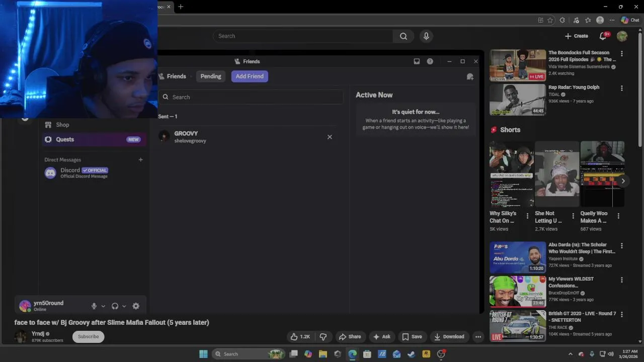This screenshot has height=362, width=644.
Task: Open Copilot Chat in browser
Action: tap(630, 20)
